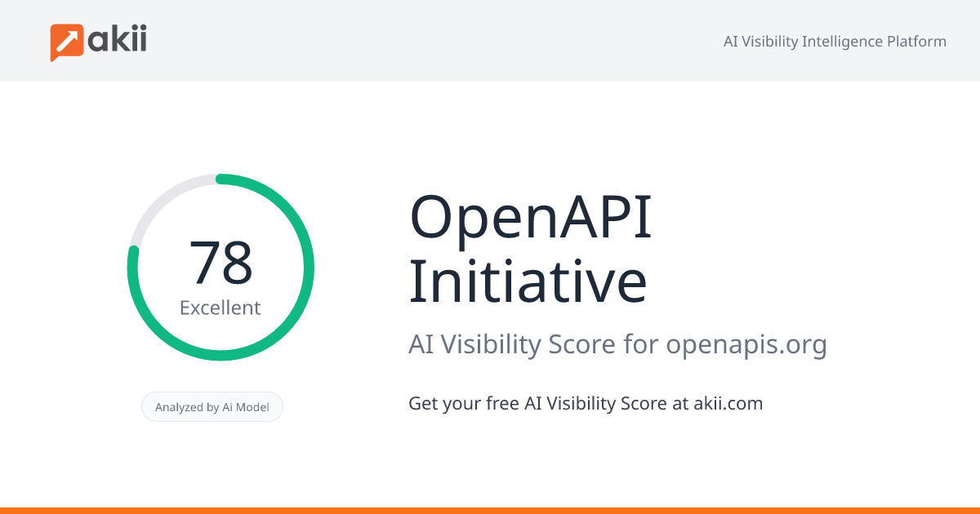Expand the OpenAPI Initiative heading
This screenshot has height=514, width=980.
tap(529, 249)
